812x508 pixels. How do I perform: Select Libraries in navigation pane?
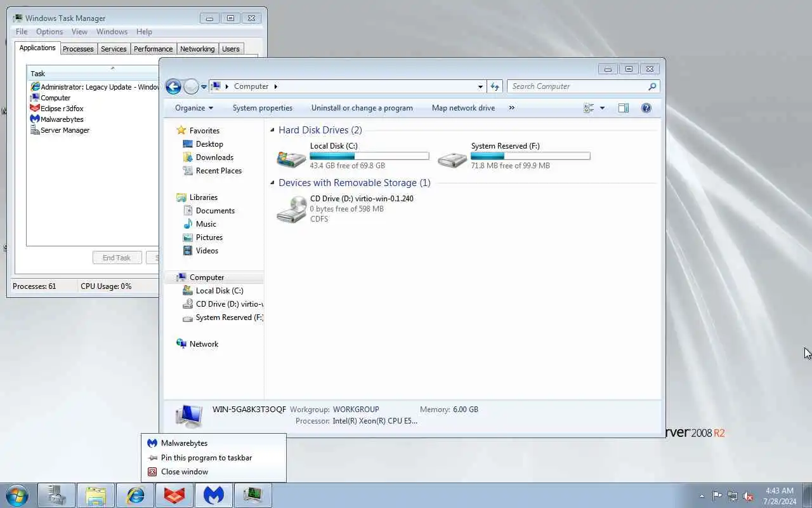(204, 197)
